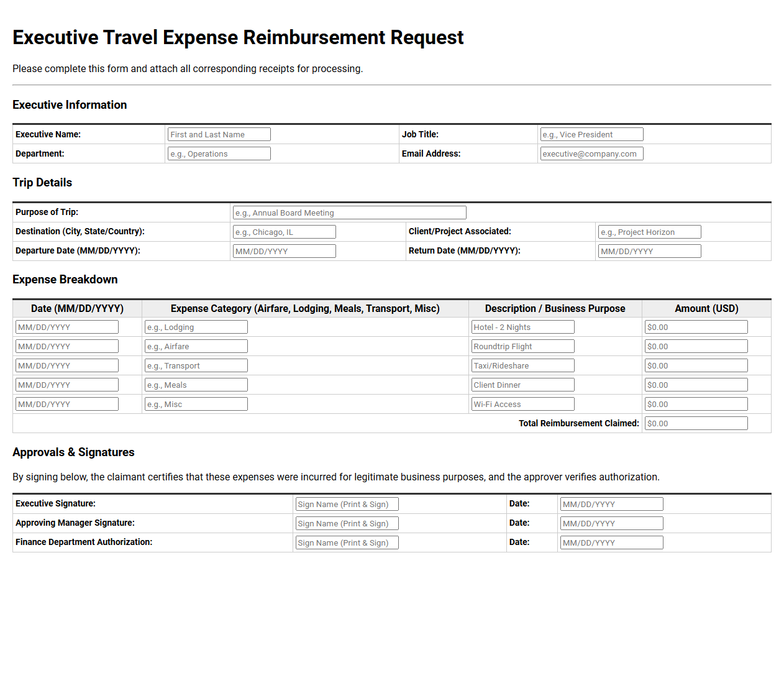Viewport: 784px width, 696px height.
Task: Select the 'e.g., Airfare' category field
Action: [x=196, y=346]
